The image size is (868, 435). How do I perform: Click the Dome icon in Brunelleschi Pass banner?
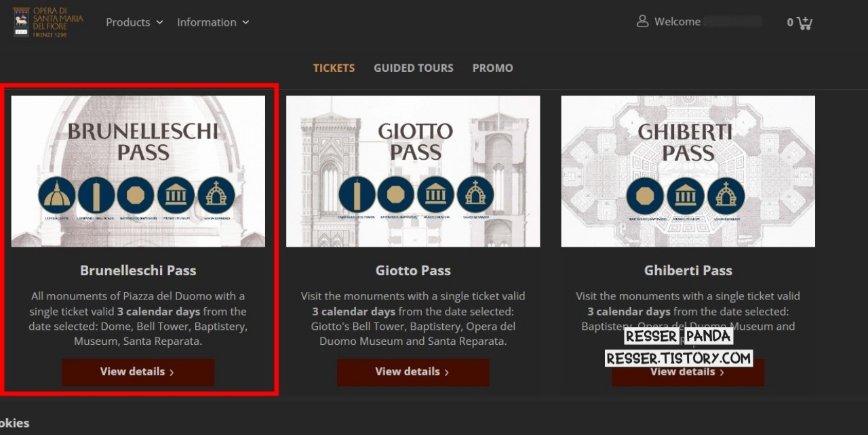57,195
